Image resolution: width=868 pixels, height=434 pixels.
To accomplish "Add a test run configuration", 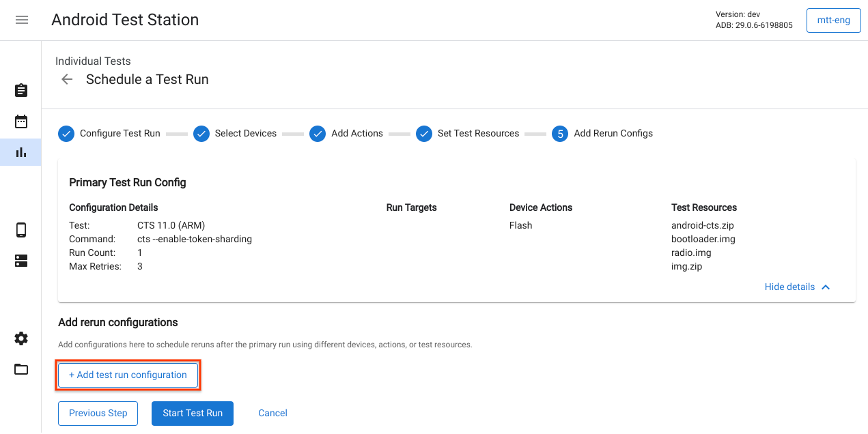I will 128,375.
